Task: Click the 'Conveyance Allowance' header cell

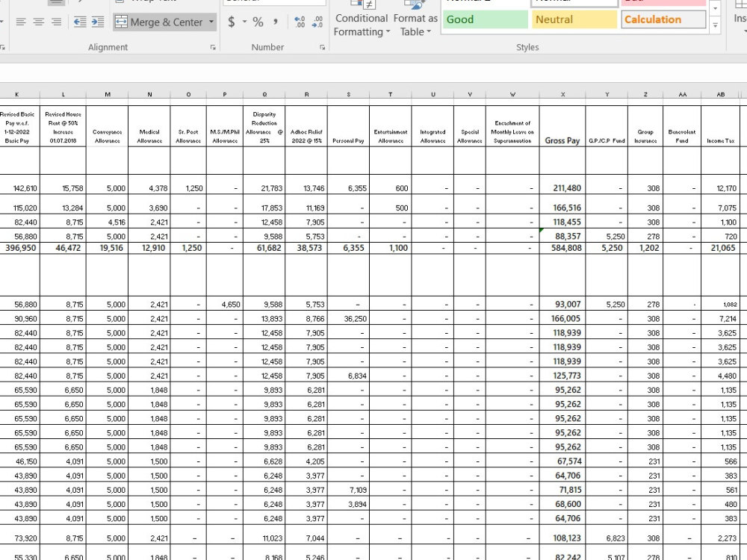Action: [x=107, y=126]
